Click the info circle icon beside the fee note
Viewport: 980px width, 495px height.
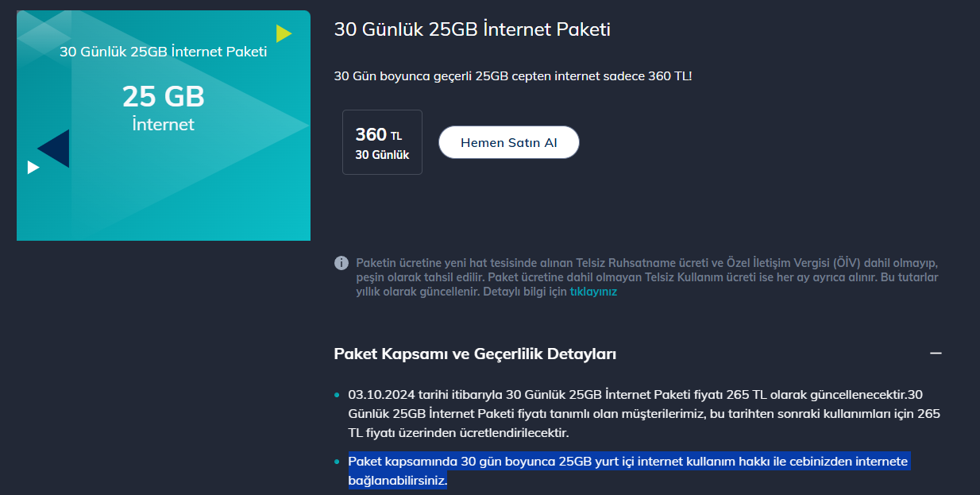pyautogui.click(x=341, y=263)
